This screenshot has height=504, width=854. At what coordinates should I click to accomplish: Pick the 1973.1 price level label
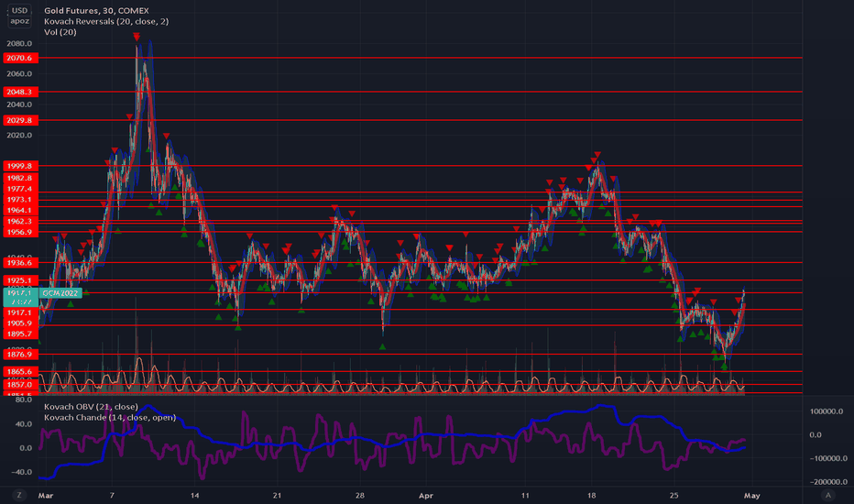tap(19, 200)
